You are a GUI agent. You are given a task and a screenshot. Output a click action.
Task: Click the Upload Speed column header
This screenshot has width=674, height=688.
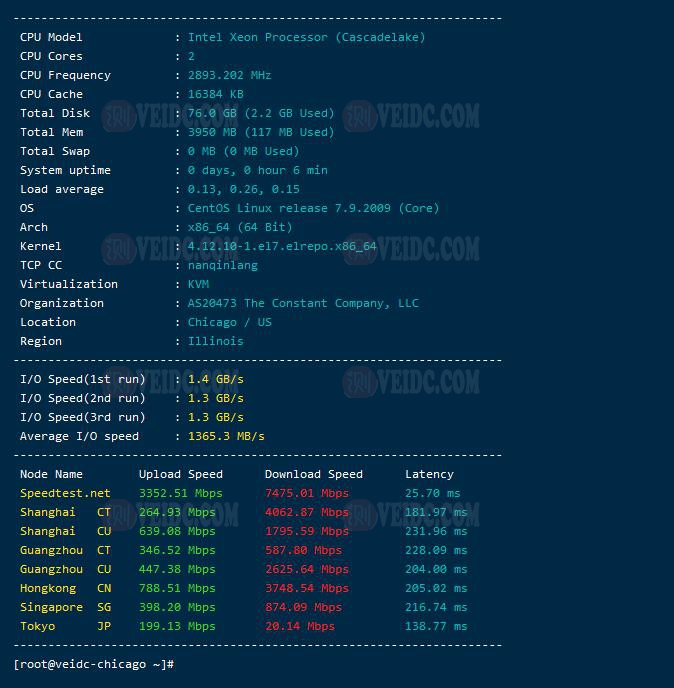coord(180,474)
